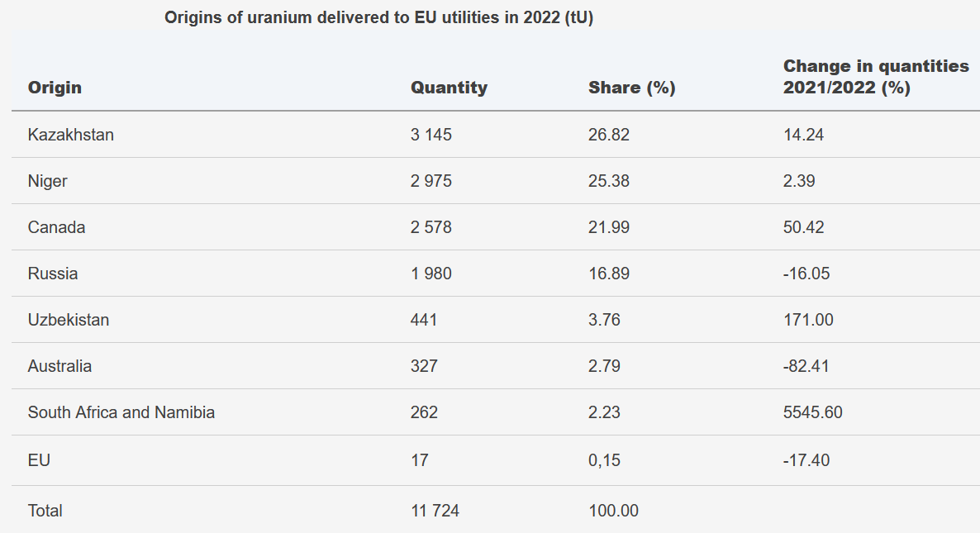
Task: Click the Canada origin cell
Action: tap(56, 227)
